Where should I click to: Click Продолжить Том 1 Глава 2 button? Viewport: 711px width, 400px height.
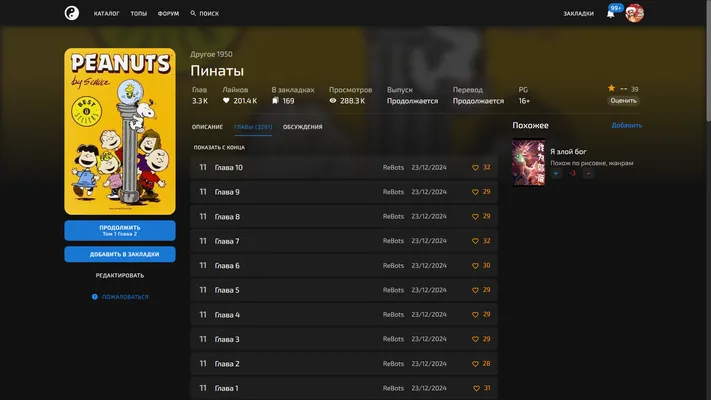[120, 230]
